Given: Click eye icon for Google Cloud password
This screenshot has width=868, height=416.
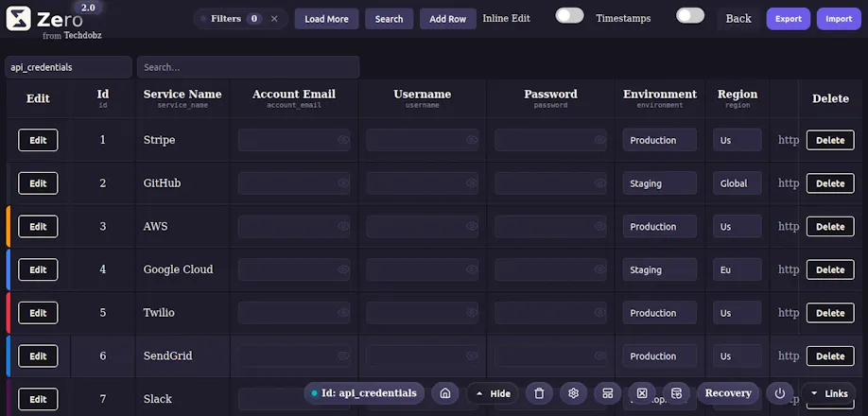Looking at the screenshot, I should pyautogui.click(x=600, y=269).
